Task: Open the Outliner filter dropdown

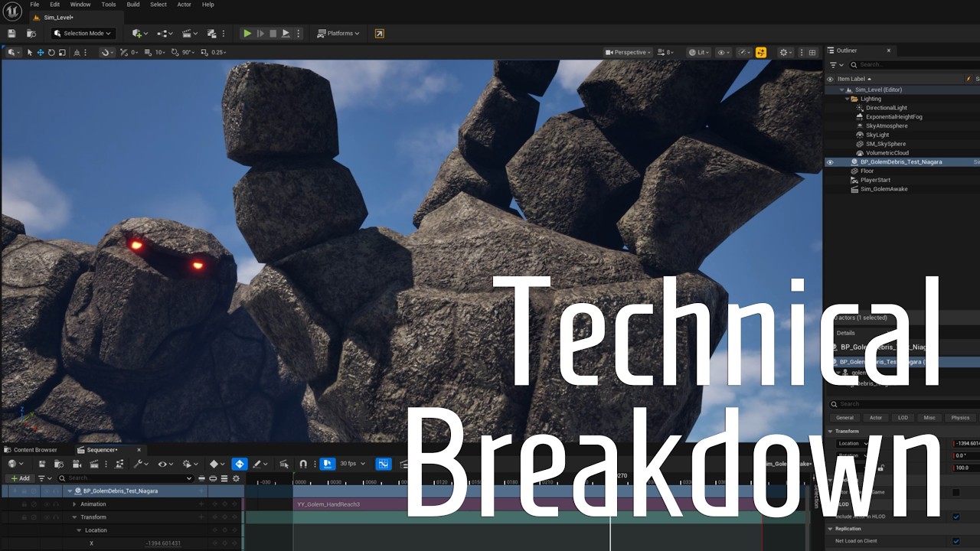Action: [836, 65]
